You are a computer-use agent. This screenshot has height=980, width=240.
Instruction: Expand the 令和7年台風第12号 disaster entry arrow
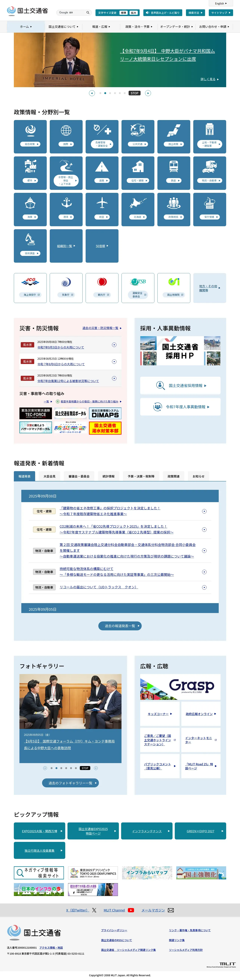[114, 379]
